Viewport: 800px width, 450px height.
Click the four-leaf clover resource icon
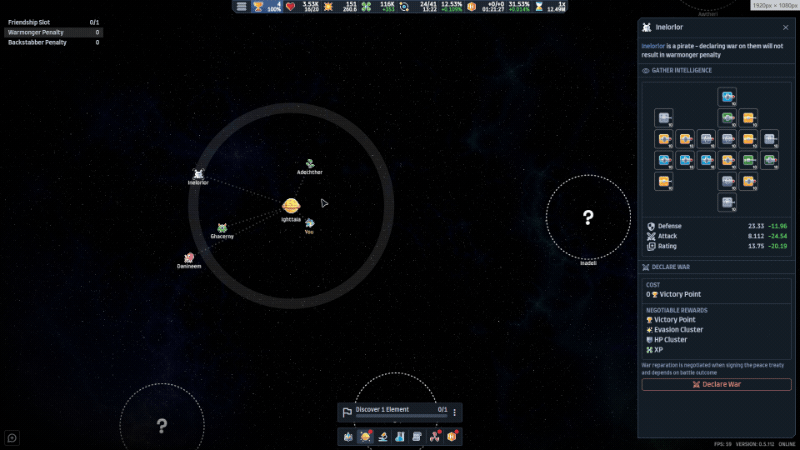[x=366, y=7]
